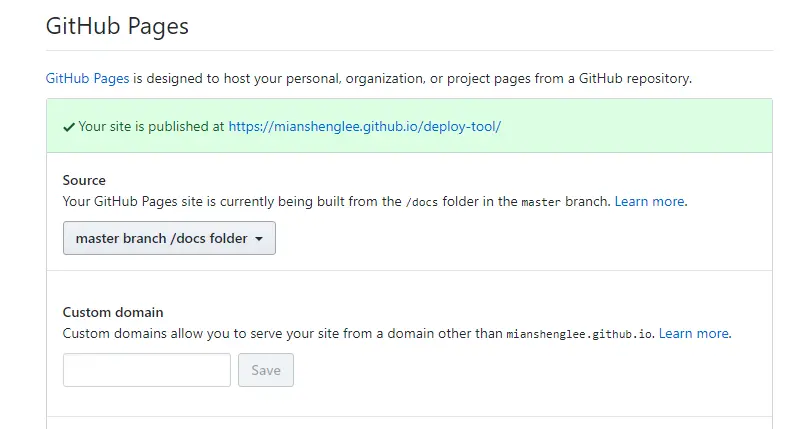Click the mianshenglee.github.io code text
This screenshot has width=788, height=429.
tap(579, 334)
